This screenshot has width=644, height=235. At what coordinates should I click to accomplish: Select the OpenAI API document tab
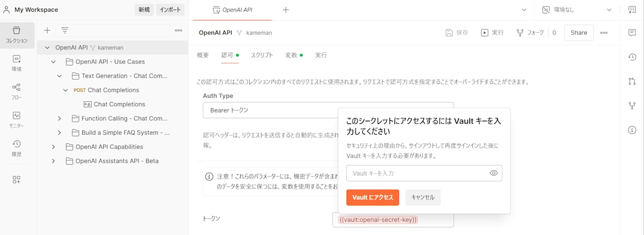tap(233, 10)
